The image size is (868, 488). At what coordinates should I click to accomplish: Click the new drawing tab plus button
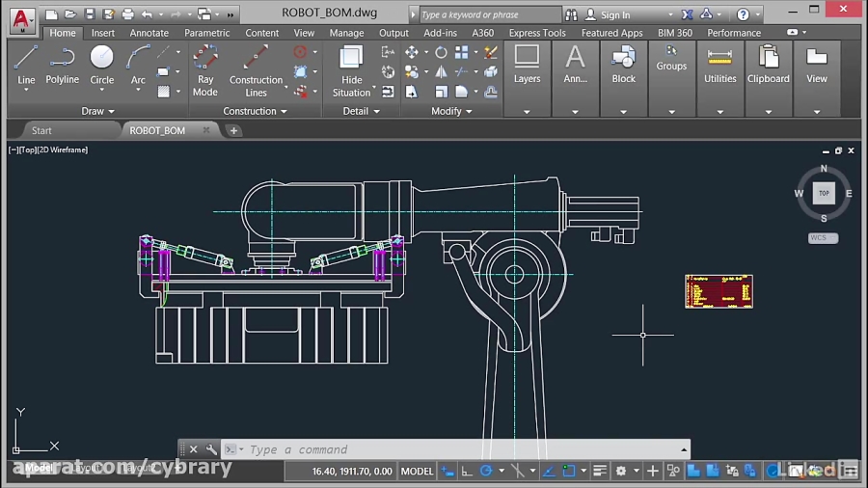tap(233, 130)
